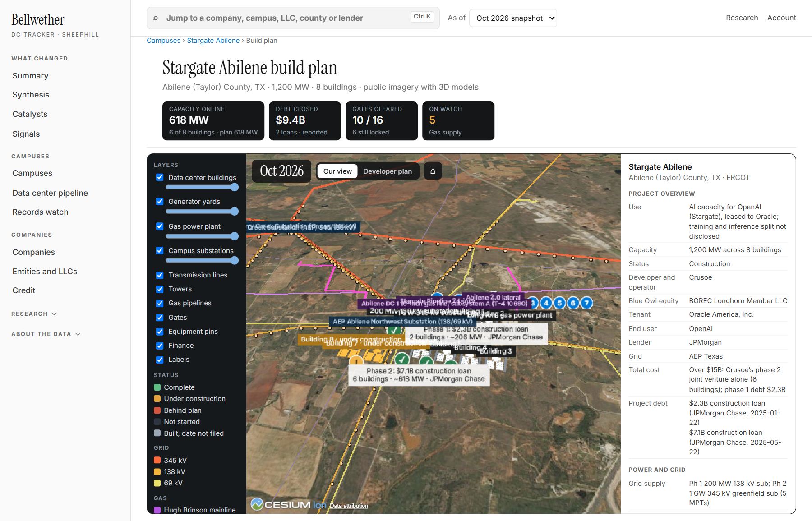
Task: Open the Account link
Action: (x=782, y=18)
